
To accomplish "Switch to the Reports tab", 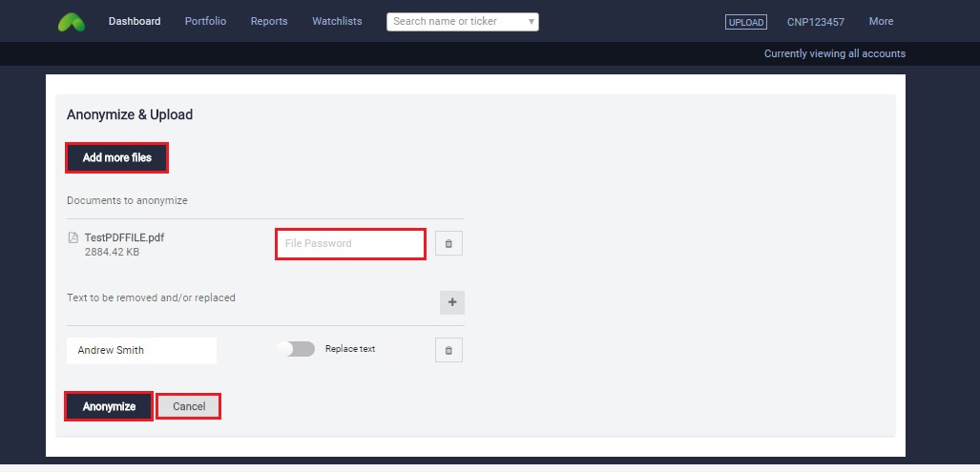I will click(x=269, y=21).
